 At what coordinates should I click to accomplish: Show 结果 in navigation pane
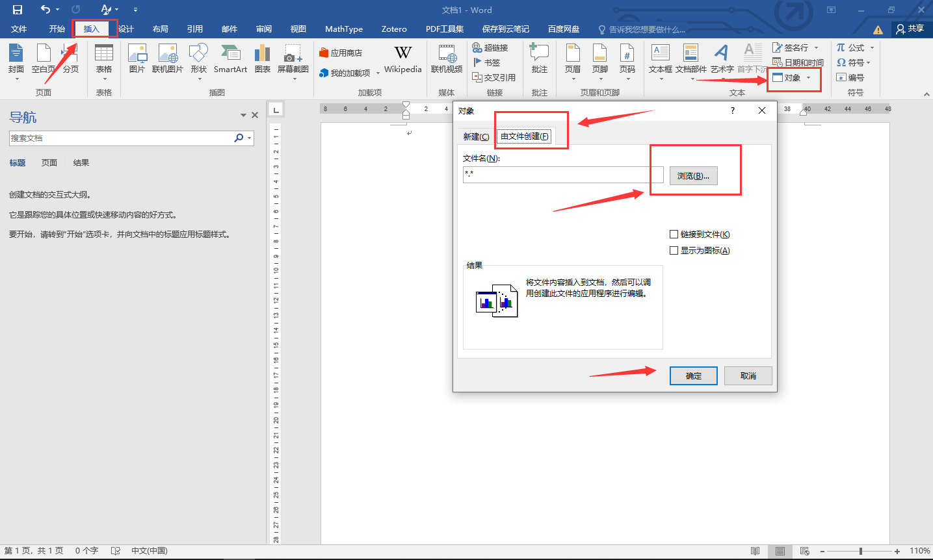(x=81, y=162)
